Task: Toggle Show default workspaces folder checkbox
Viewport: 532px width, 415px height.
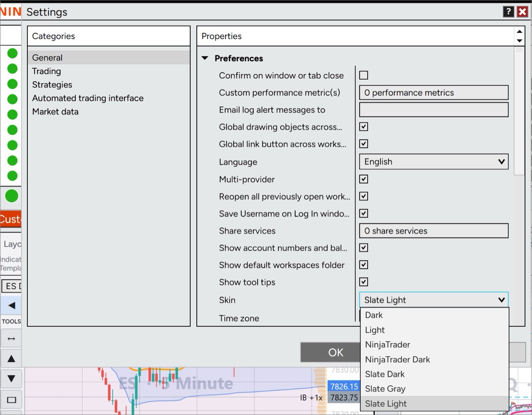Action: (x=364, y=265)
